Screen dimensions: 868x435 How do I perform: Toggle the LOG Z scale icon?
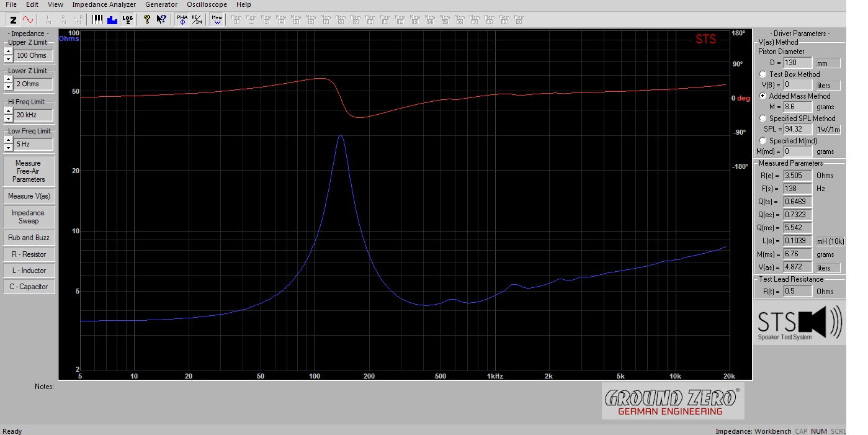(x=127, y=20)
